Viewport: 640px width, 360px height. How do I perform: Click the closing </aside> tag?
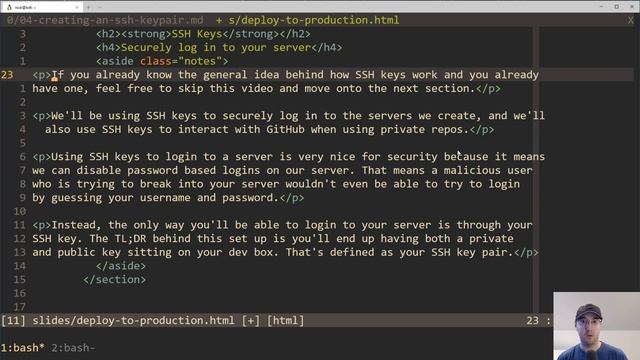(x=121, y=266)
